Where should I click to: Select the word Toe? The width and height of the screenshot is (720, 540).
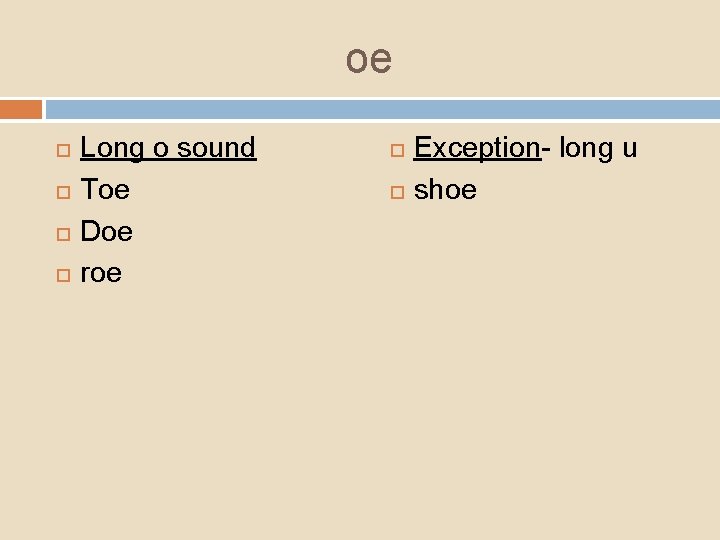105,190
